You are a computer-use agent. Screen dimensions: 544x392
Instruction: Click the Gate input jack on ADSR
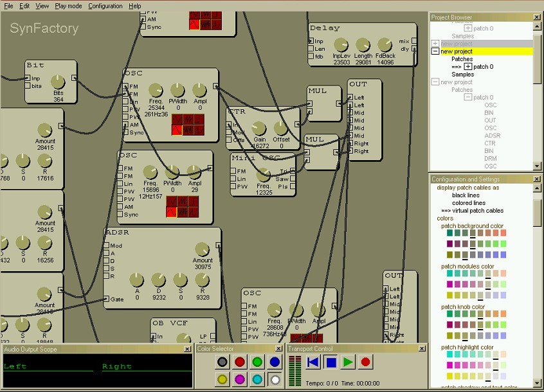[x=107, y=299]
